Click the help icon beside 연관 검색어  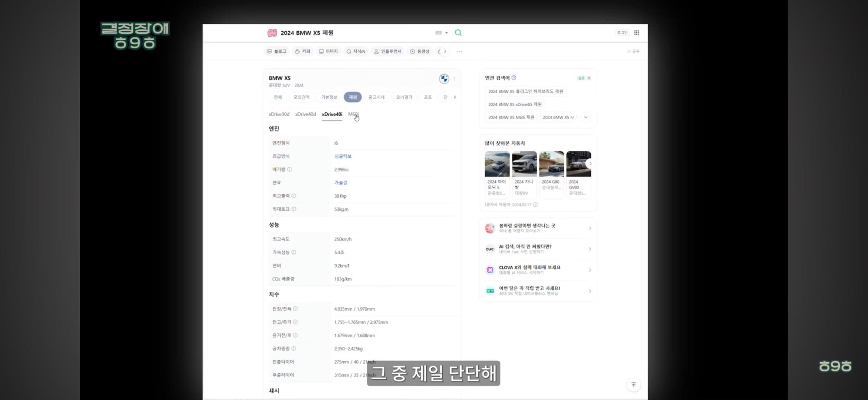(514, 78)
